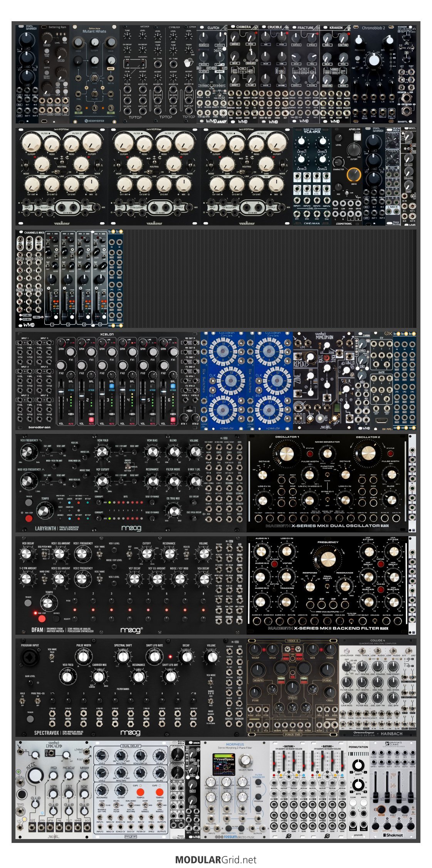Click the white BYPASS button on Aphelion

pos(357,137)
